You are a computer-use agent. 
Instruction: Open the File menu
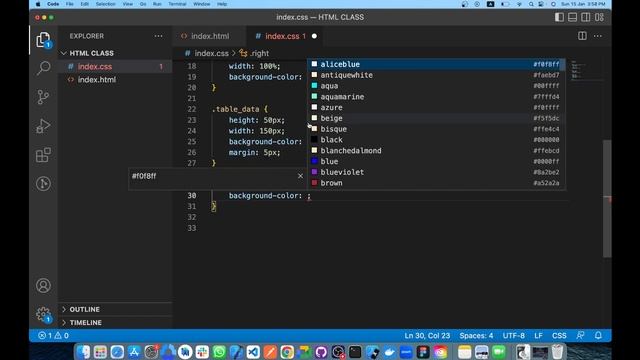[x=70, y=4]
